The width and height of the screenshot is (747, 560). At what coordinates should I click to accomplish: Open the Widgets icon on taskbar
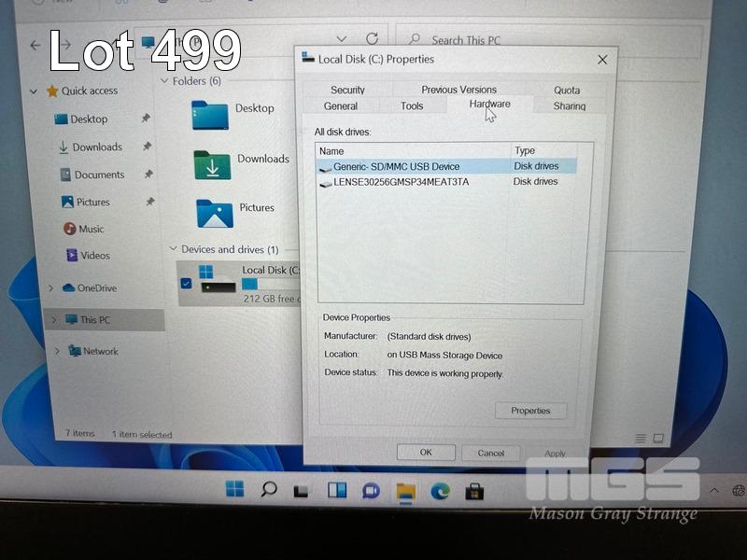(x=336, y=490)
